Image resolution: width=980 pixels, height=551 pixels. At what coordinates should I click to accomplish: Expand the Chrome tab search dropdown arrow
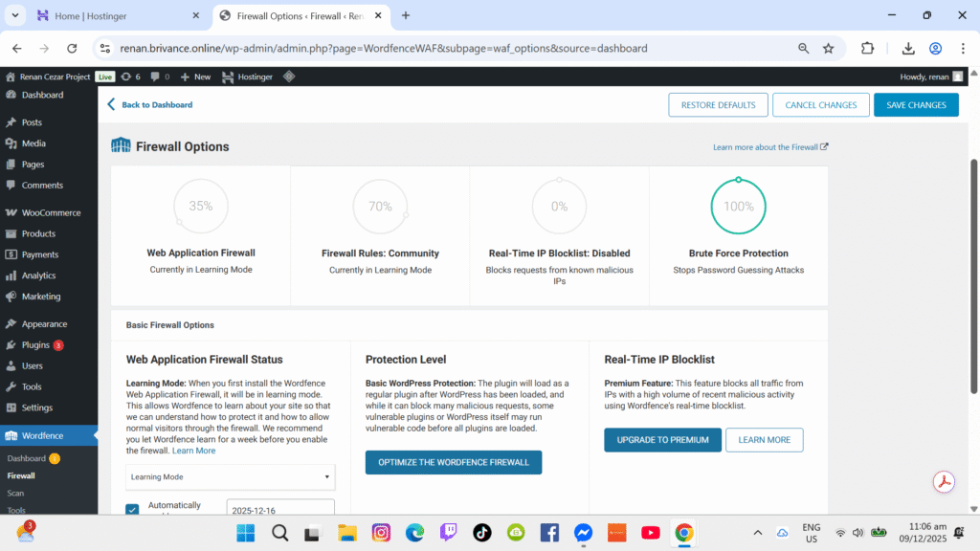tap(15, 15)
